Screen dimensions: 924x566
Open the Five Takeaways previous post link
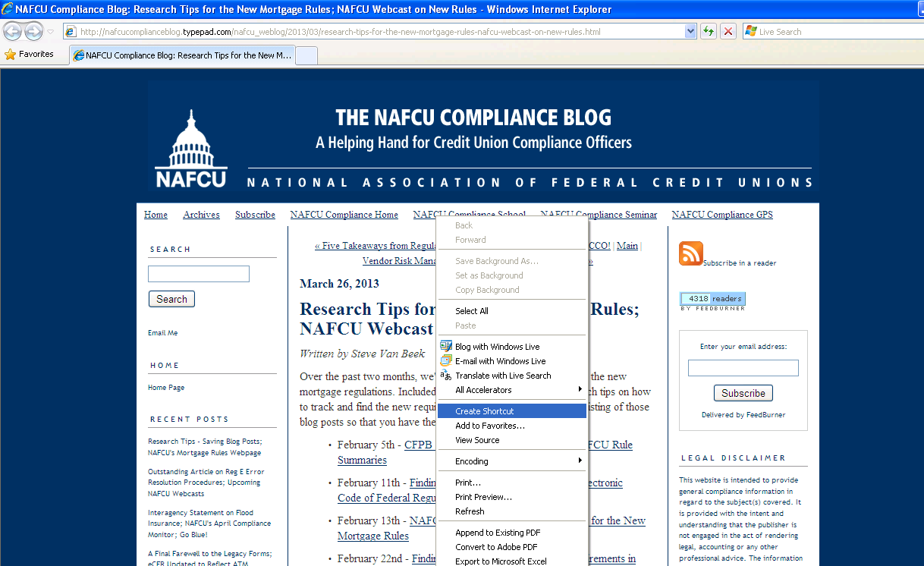pos(376,246)
